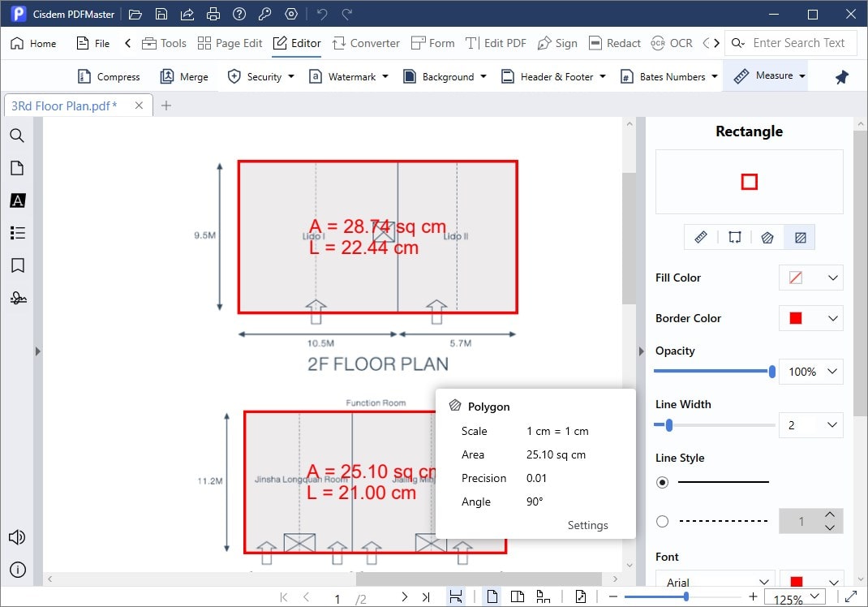The width and height of the screenshot is (868, 607).
Task: Open the signatures panel in sidebar
Action: tap(17, 298)
